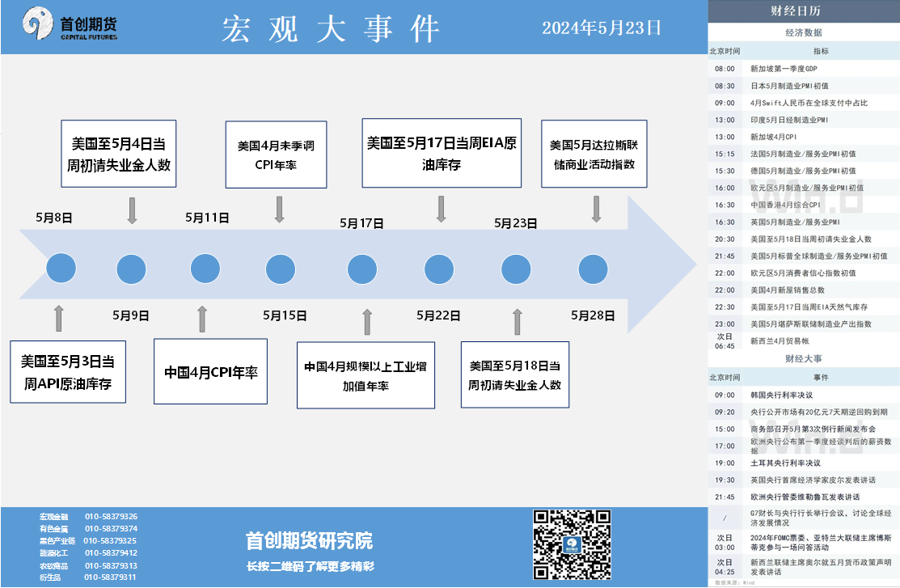Click the 指标 column header

tap(821, 51)
